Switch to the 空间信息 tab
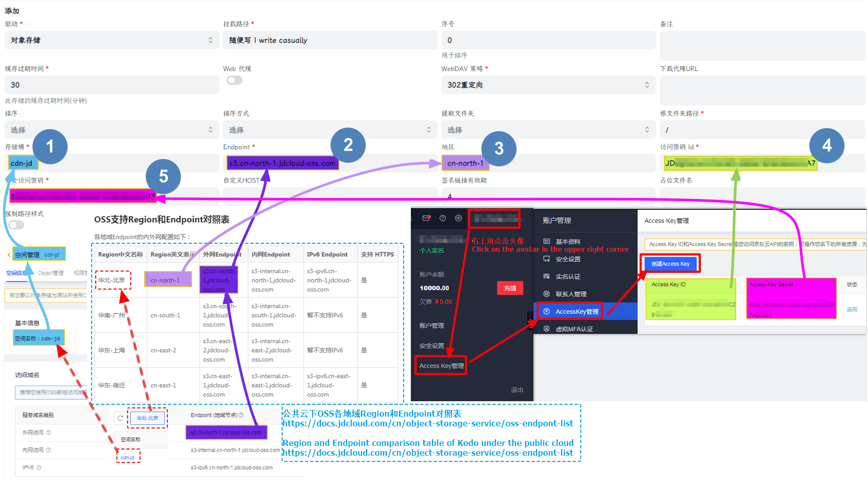Screen dimensions: 868x483 15,273
